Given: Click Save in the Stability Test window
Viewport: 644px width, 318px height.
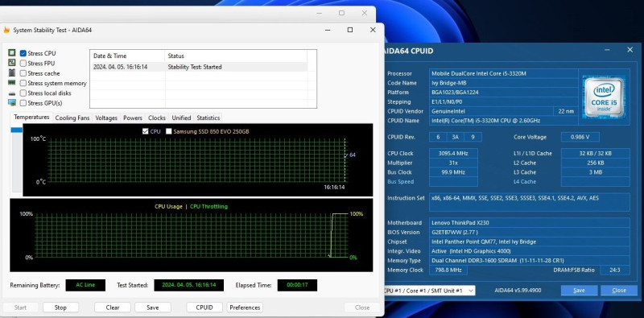Looking at the screenshot, I should [x=153, y=308].
